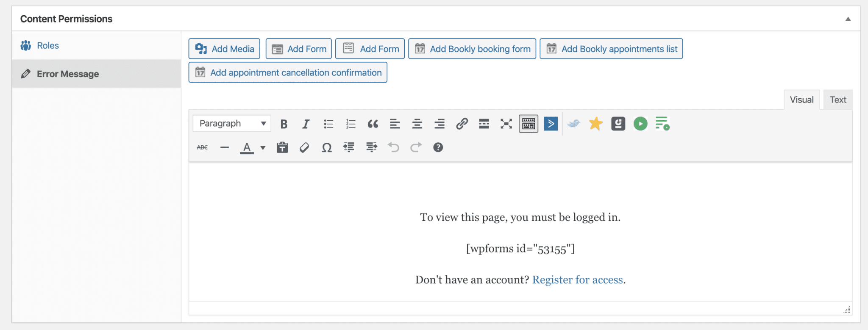Insert a numbered list
Image resolution: width=868 pixels, height=330 pixels.
click(351, 124)
